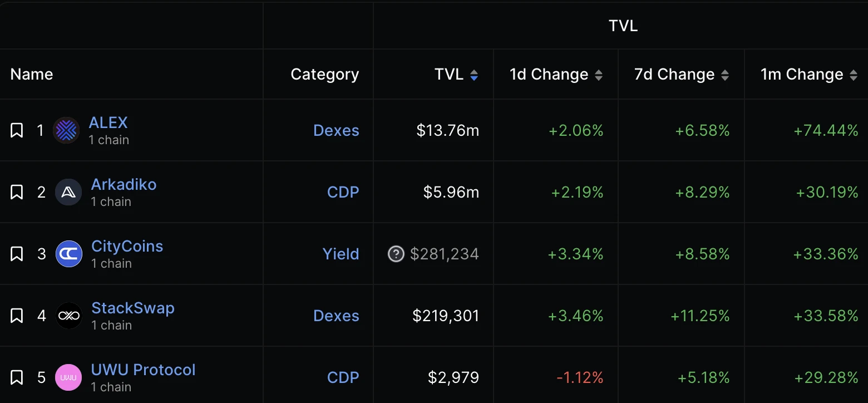This screenshot has width=868, height=403.
Task: Click the 1d Change sort arrows
Action: (600, 74)
